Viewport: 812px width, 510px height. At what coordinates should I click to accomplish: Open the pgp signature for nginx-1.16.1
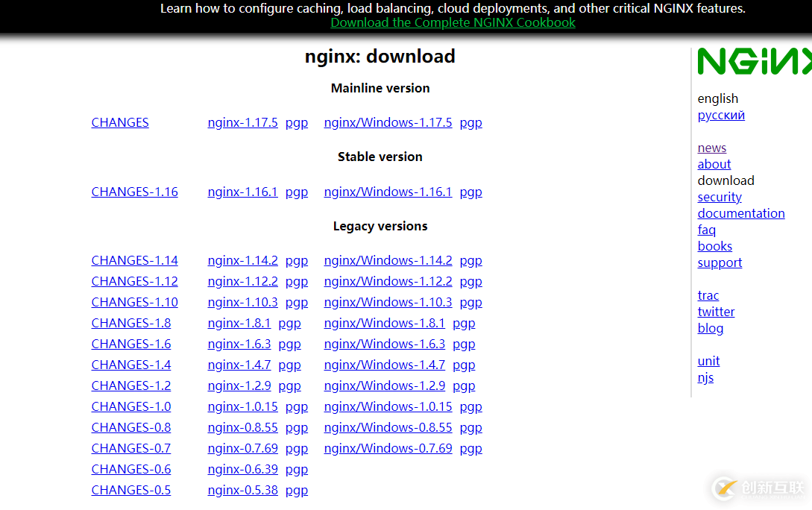[297, 192]
